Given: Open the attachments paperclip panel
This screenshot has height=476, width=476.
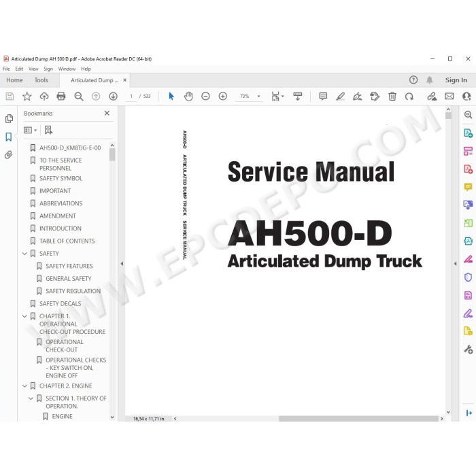Looking at the screenshot, I should [x=9, y=155].
